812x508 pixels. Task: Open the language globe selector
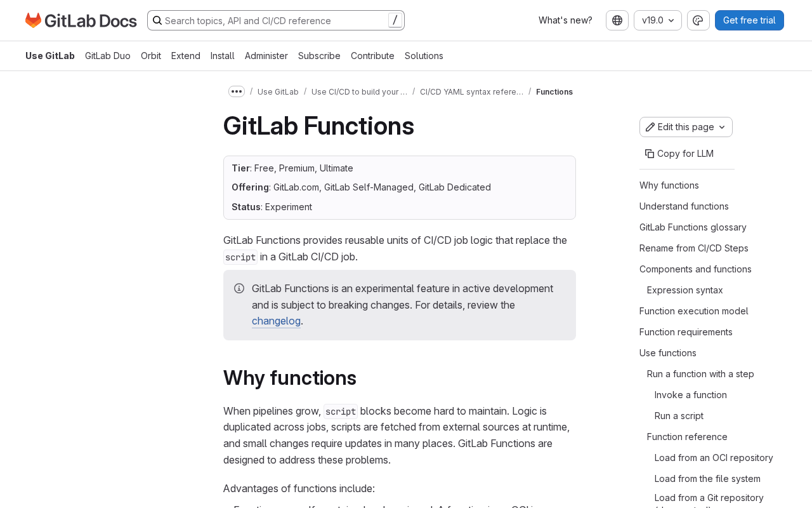pyautogui.click(x=617, y=20)
